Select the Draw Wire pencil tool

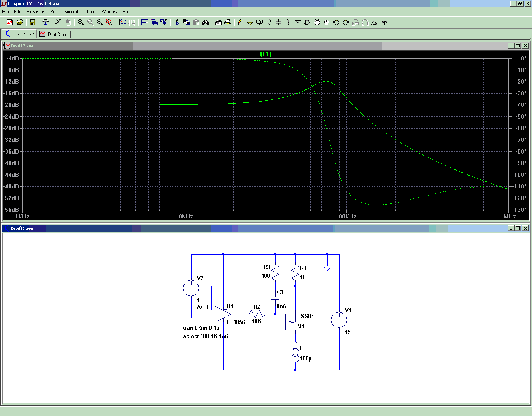coord(241,22)
